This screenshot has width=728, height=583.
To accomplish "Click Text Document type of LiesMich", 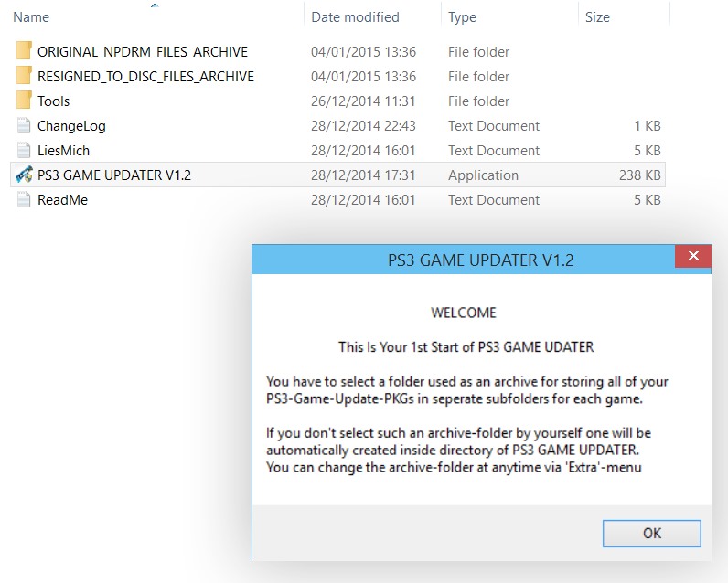I will pos(494,150).
